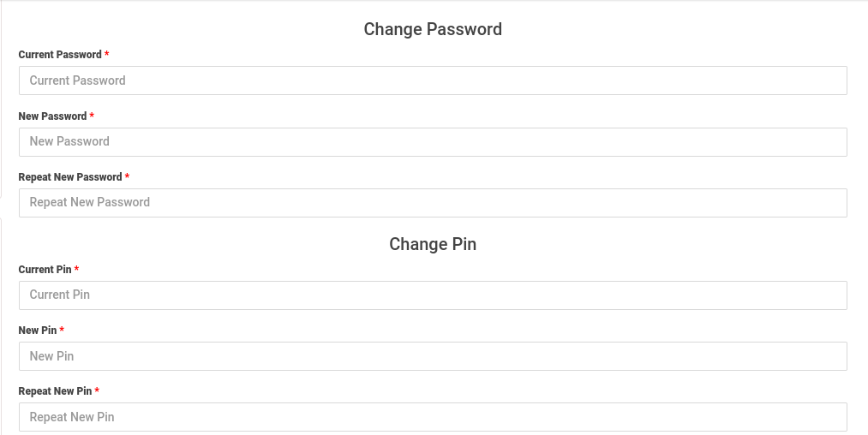Select the Repeat New Password field
This screenshot has height=435, width=868.
point(433,202)
